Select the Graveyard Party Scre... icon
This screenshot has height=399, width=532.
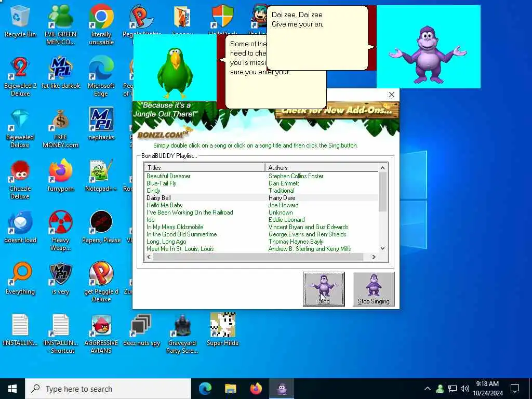[182, 334]
